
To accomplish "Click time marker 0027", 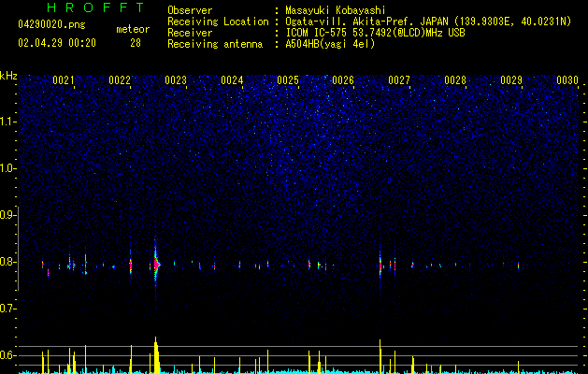I will click(399, 80).
